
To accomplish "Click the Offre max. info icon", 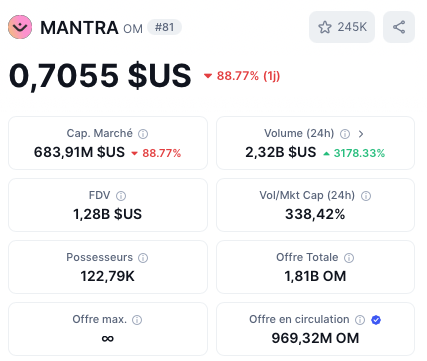I will point(137,320).
